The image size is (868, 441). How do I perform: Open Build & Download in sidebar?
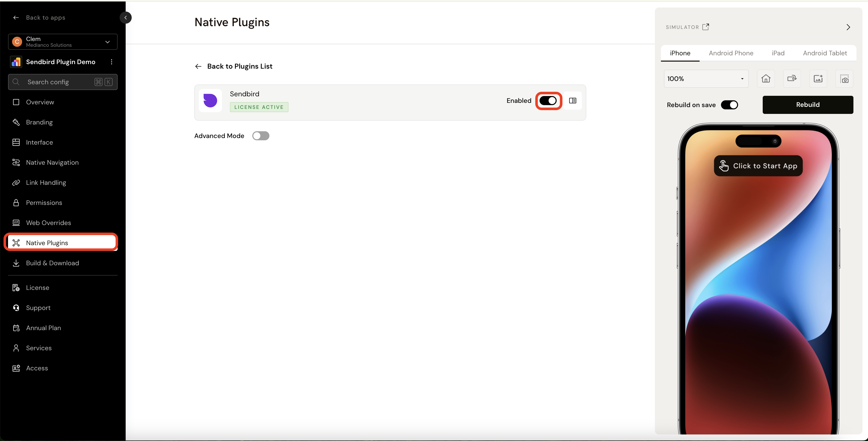coord(52,263)
